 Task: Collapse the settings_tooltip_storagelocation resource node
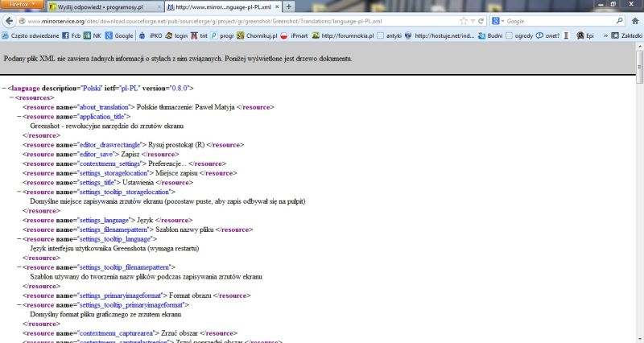(x=19, y=192)
